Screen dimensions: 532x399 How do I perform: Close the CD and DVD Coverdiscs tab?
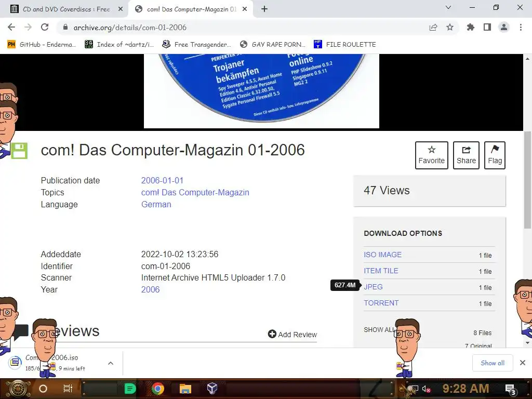121,9
